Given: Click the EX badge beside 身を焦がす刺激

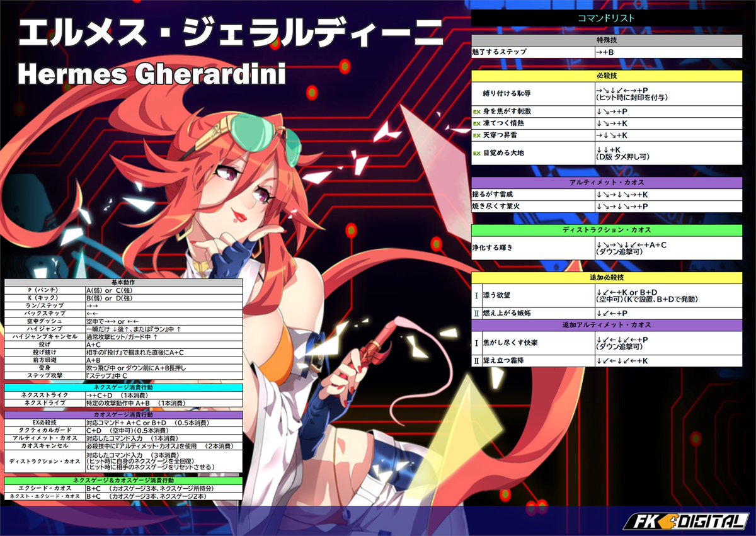Looking at the screenshot, I should pyautogui.click(x=476, y=111).
